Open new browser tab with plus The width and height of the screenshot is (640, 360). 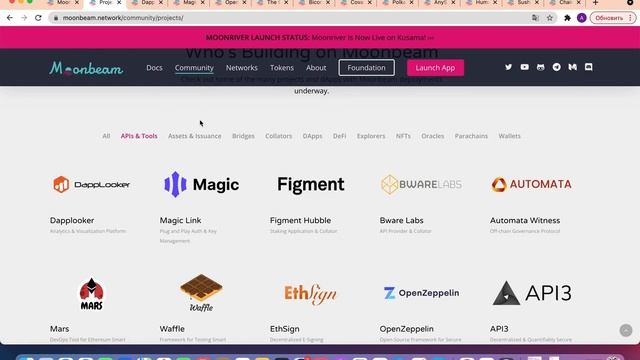(x=596, y=3)
